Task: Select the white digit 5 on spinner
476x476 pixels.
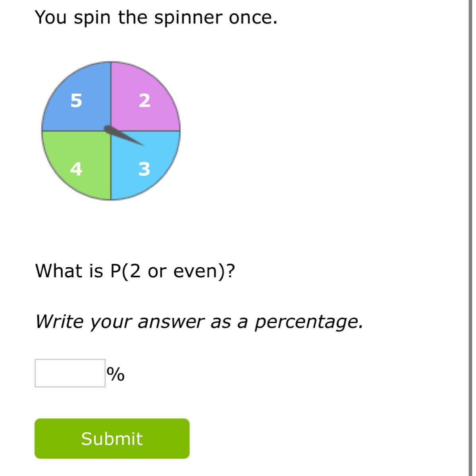Action: tap(76, 100)
